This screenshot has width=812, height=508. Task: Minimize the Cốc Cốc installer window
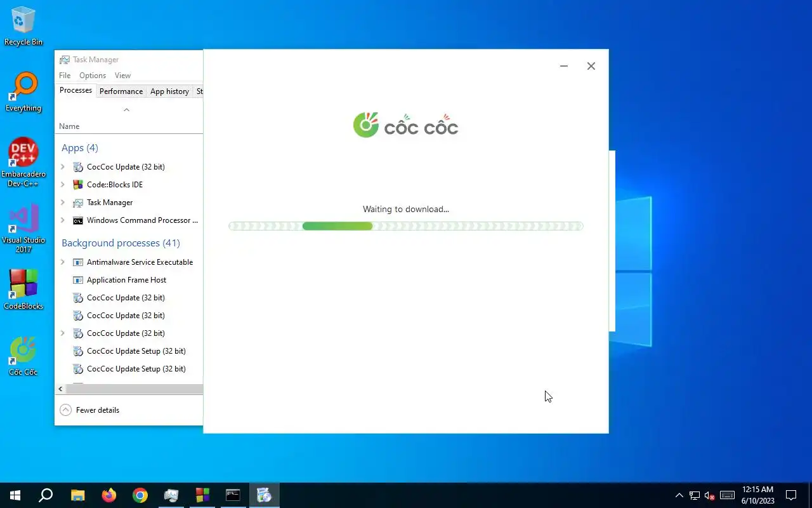coord(564,66)
